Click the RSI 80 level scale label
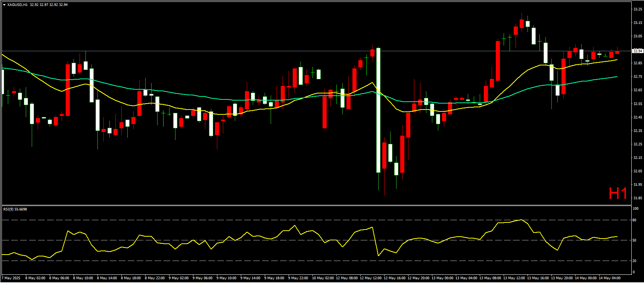644x283 pixels. tap(634, 220)
